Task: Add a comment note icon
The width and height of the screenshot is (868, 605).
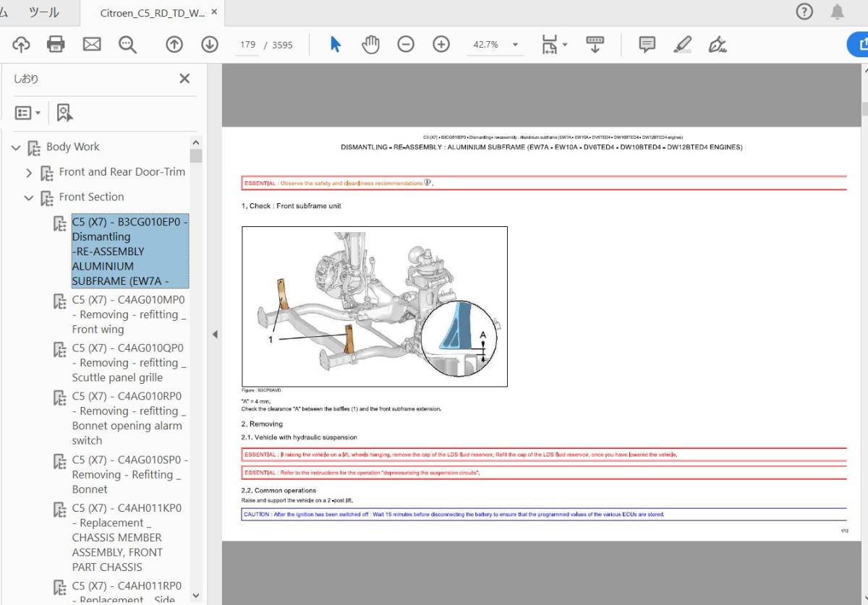Action: point(647,45)
